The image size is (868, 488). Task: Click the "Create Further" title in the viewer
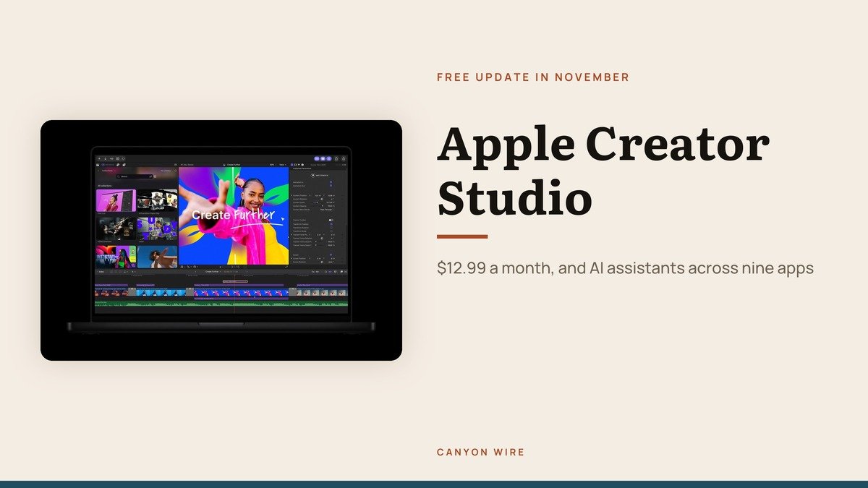point(233,215)
